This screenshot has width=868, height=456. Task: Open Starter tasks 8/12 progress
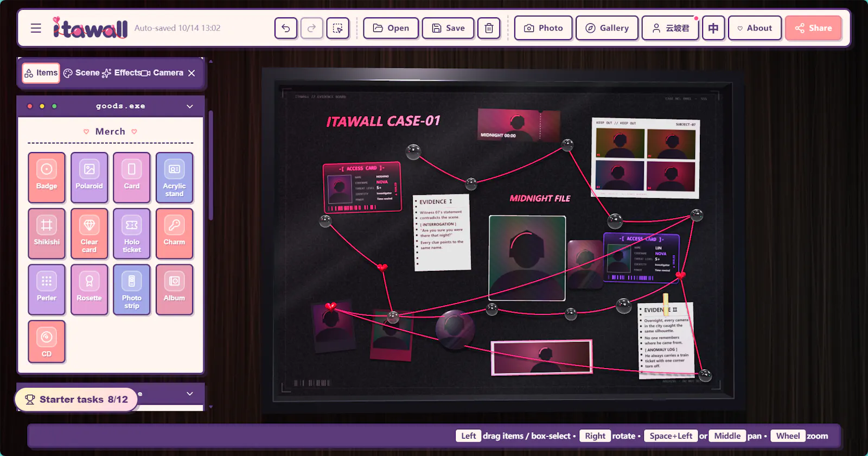pos(76,400)
